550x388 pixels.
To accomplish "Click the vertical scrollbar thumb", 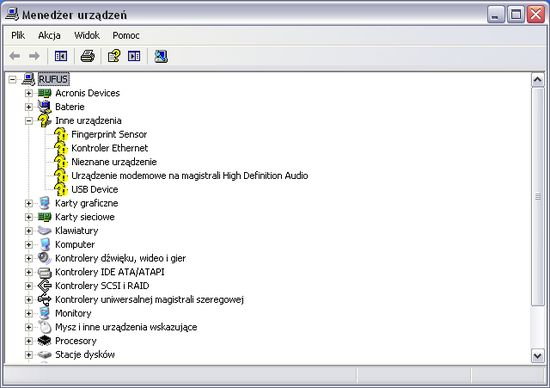I will [x=537, y=196].
